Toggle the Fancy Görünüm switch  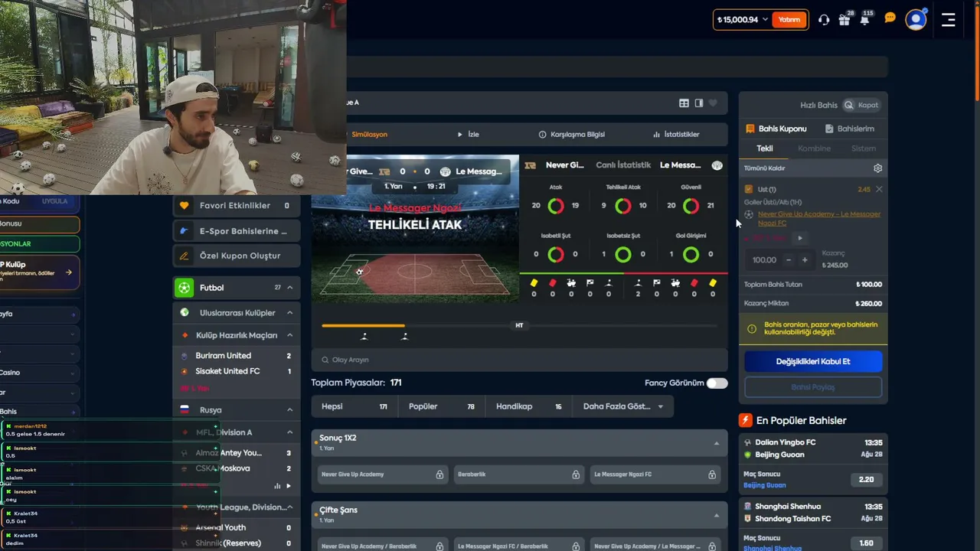coord(717,383)
